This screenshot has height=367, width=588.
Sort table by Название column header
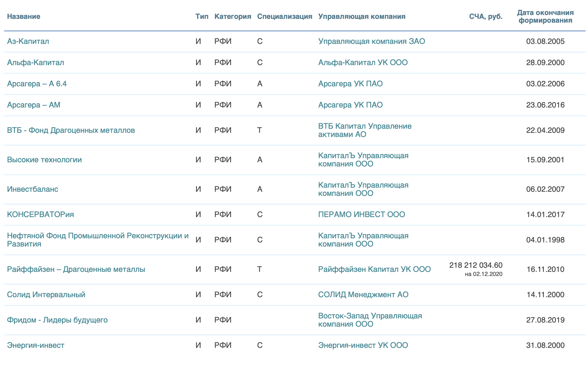pyautogui.click(x=24, y=16)
